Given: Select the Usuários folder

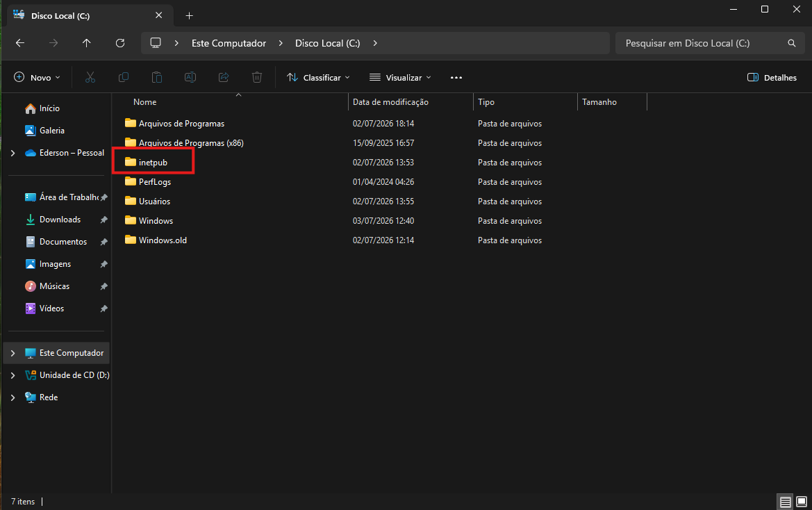Looking at the screenshot, I should point(154,201).
